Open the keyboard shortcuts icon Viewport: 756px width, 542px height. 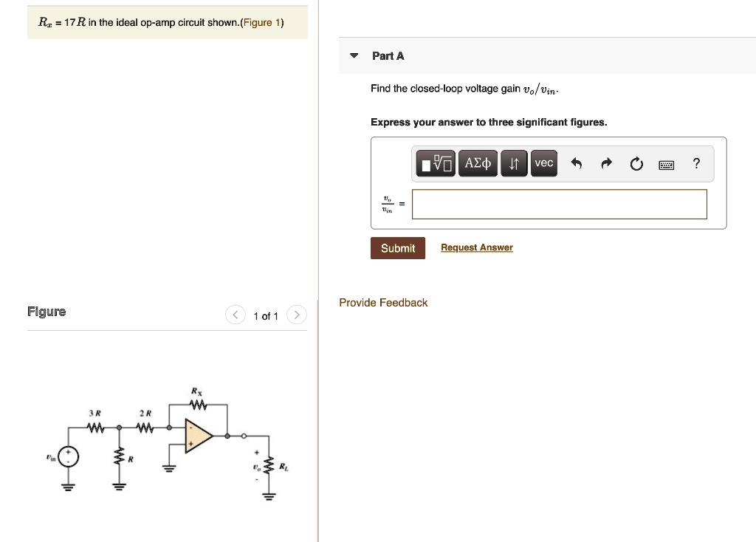tap(666, 165)
